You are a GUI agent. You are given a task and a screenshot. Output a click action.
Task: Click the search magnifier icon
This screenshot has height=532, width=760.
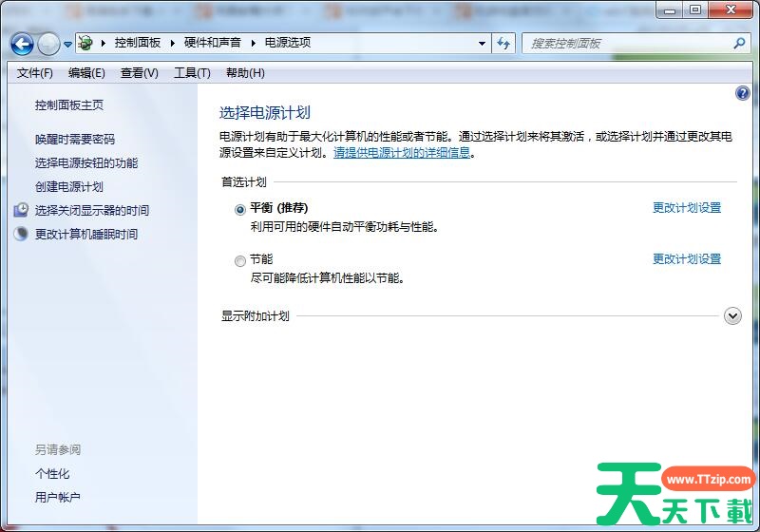click(x=739, y=44)
